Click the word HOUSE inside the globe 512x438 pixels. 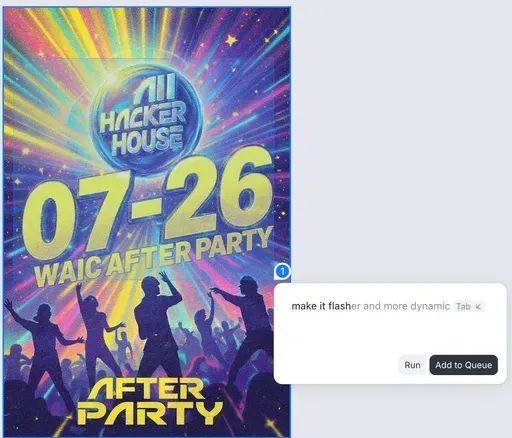click(147, 143)
